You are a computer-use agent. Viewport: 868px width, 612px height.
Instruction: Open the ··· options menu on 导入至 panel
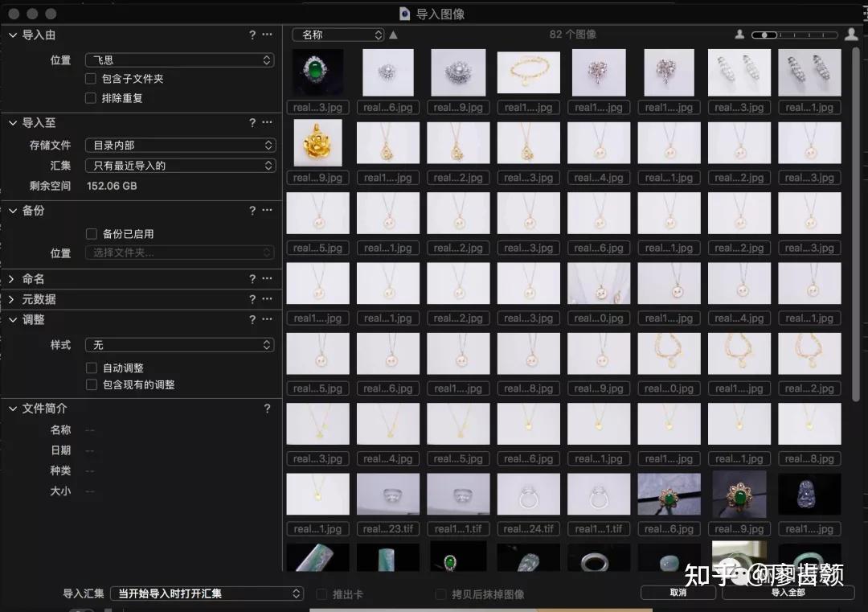pos(268,122)
